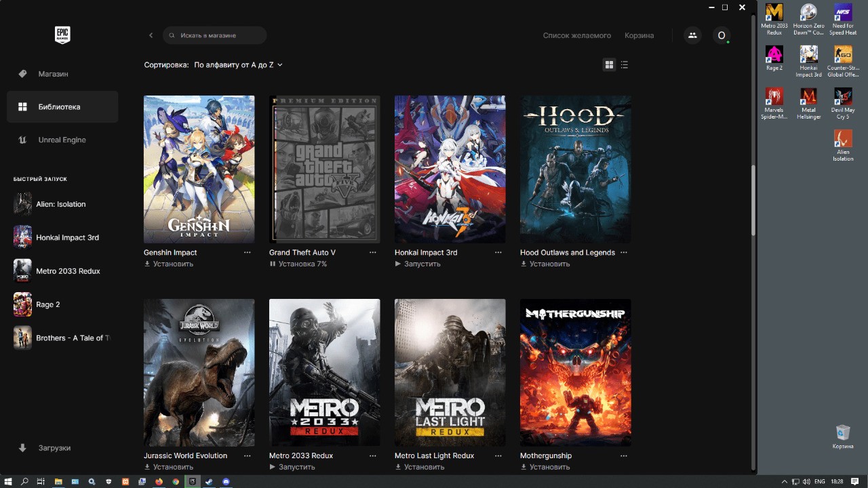Quick launch Rage 2
This screenshot has height=488, width=868.
point(62,304)
